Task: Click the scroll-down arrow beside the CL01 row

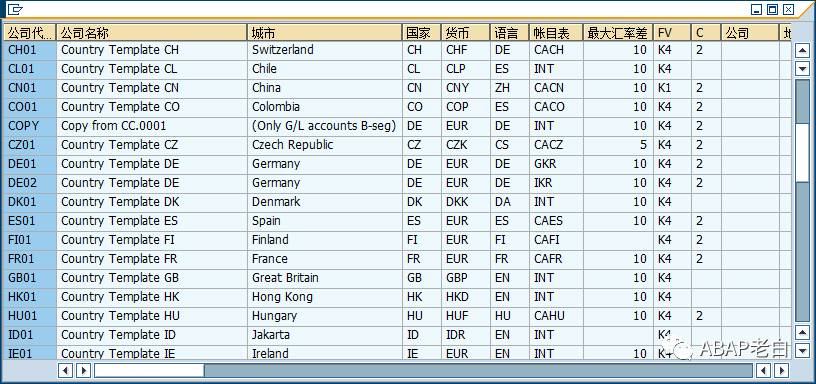Action: pyautogui.click(x=802, y=68)
